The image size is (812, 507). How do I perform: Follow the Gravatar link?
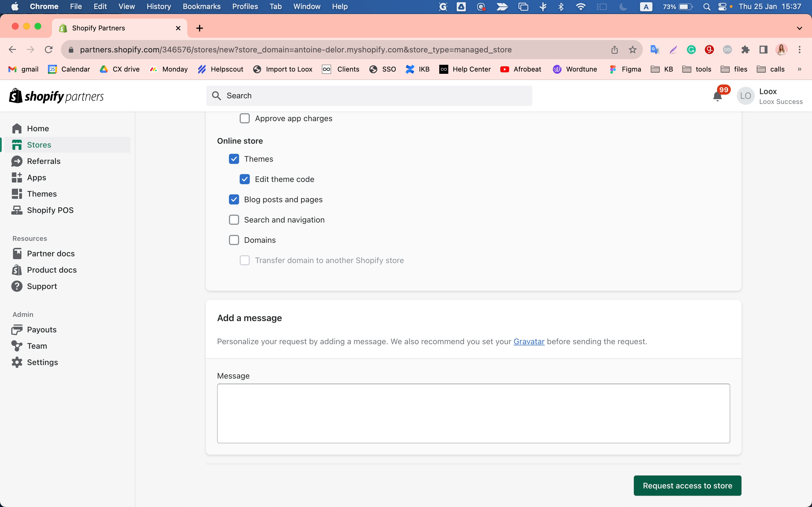click(529, 341)
